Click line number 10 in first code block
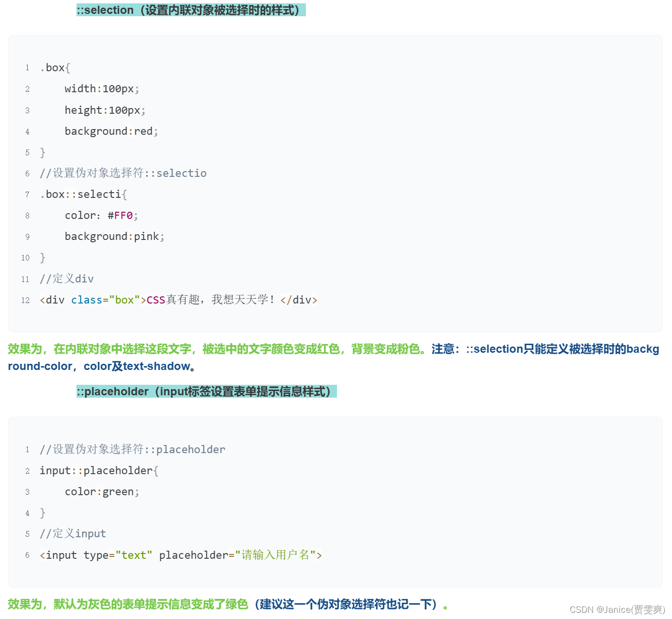 click(x=25, y=258)
